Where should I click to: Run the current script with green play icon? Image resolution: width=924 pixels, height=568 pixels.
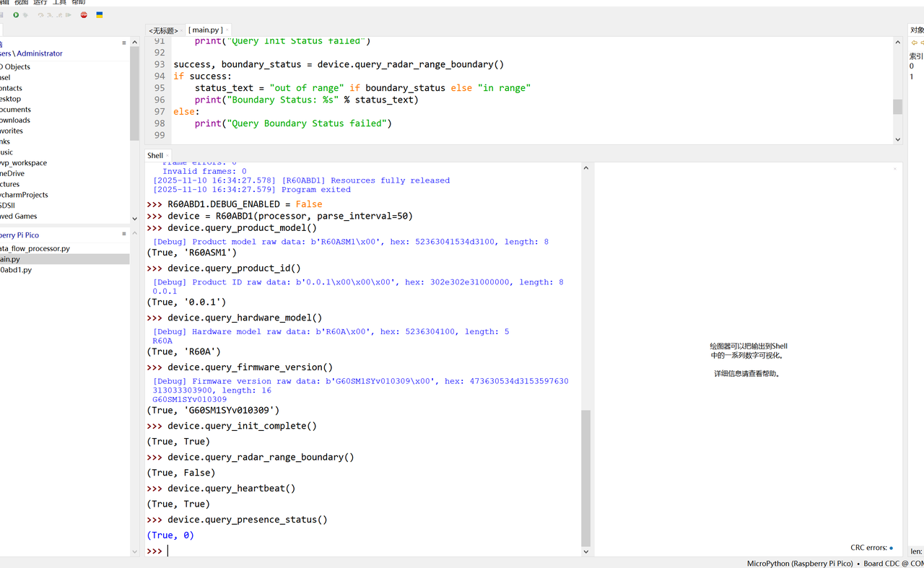[16, 15]
